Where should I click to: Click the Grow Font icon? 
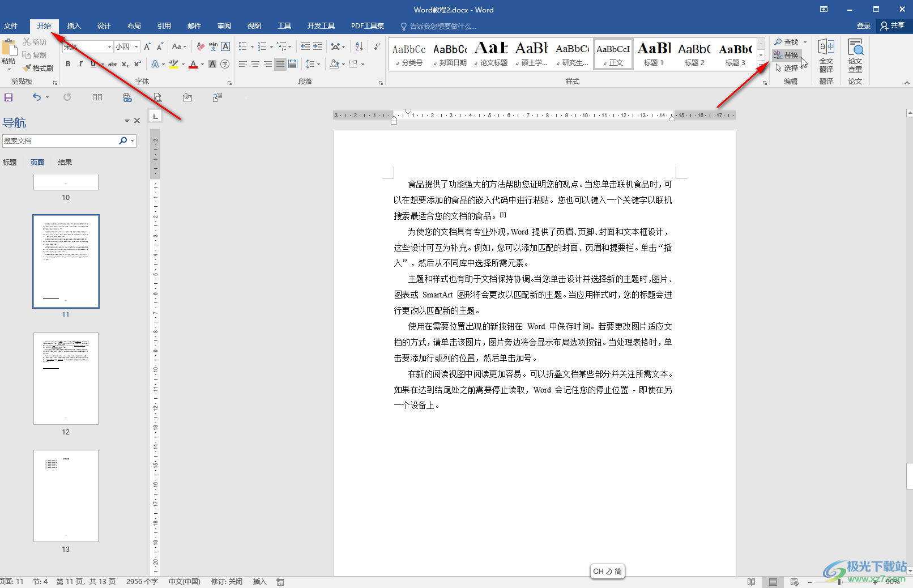(x=147, y=46)
